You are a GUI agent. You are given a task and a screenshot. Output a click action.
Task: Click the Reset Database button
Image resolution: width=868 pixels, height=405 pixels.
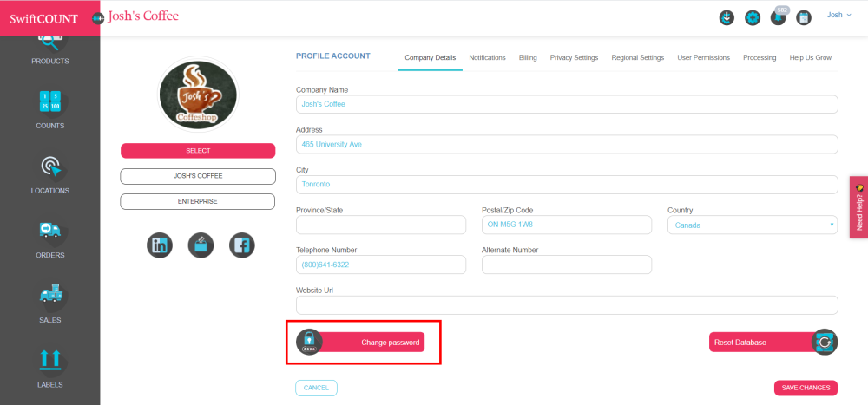pyautogui.click(x=763, y=343)
